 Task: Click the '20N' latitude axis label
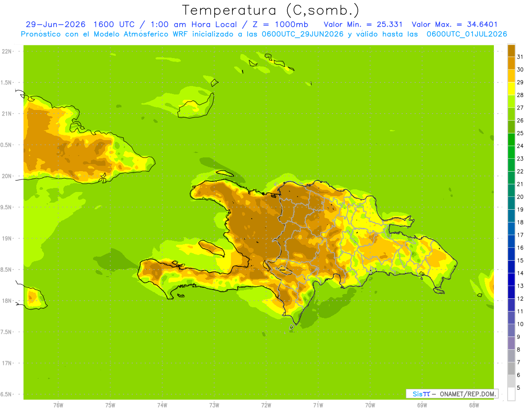(x=7, y=176)
